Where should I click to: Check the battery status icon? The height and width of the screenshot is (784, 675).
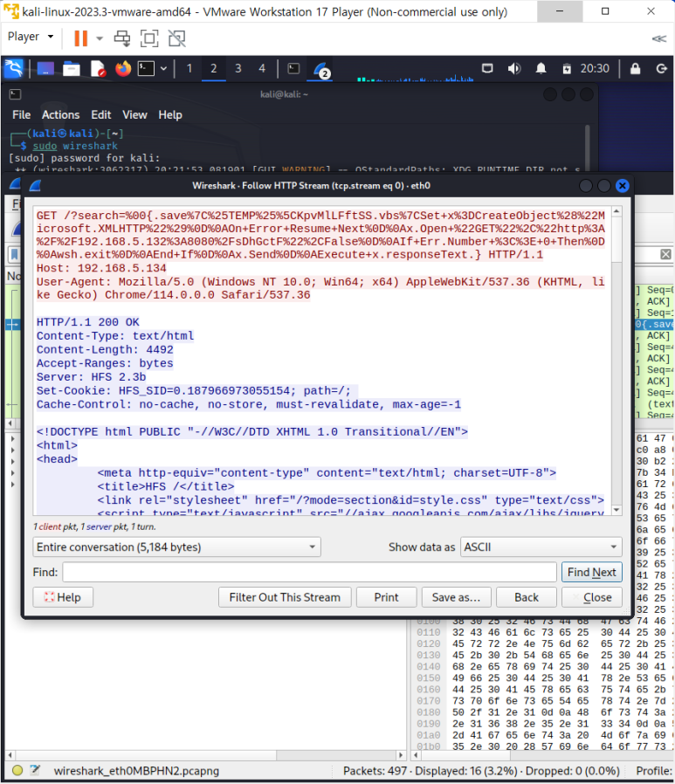567,69
